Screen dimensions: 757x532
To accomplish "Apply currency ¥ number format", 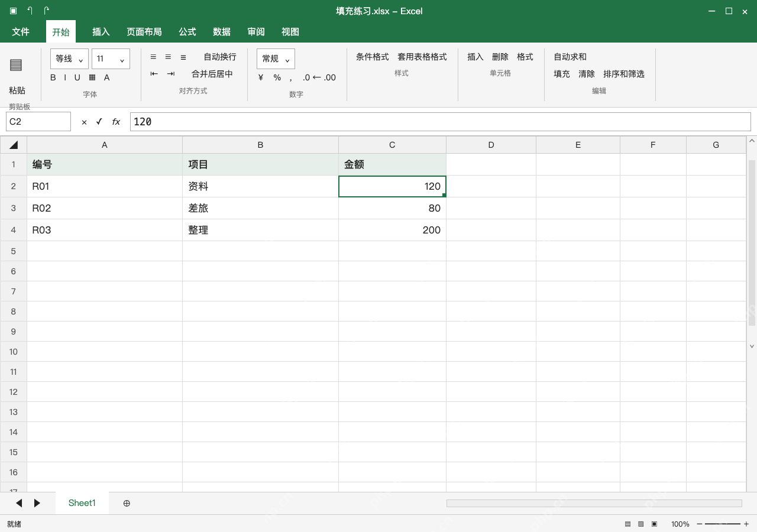I will (x=261, y=77).
